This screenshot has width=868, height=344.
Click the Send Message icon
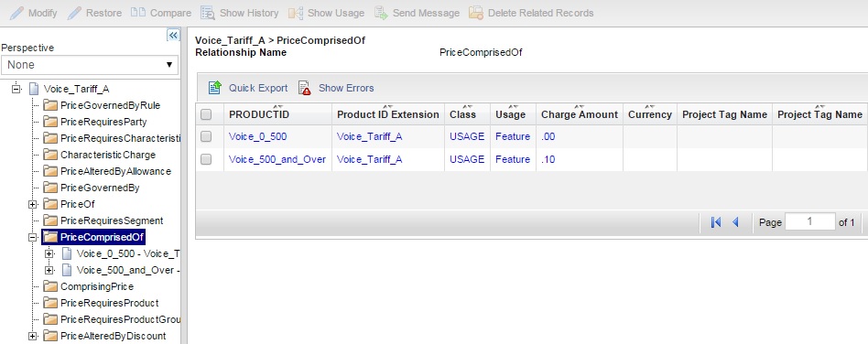pos(381,13)
